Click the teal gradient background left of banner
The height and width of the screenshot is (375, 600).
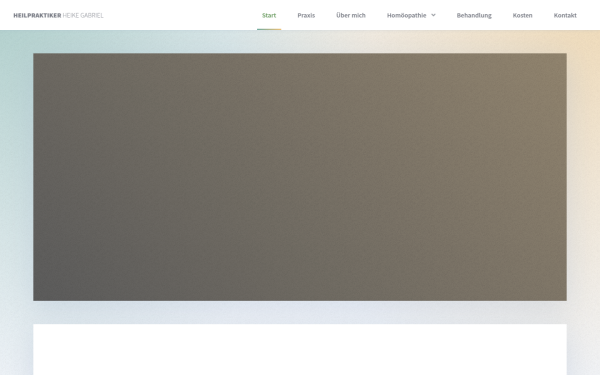(16, 176)
